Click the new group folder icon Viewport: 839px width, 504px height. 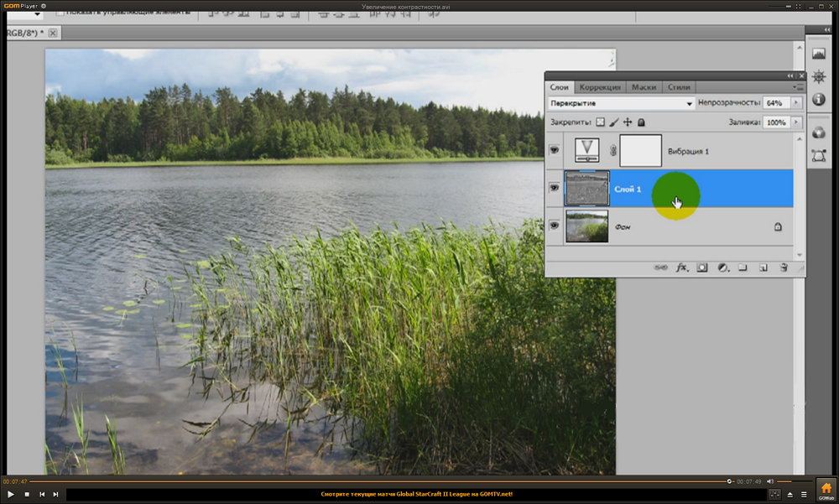coord(743,268)
